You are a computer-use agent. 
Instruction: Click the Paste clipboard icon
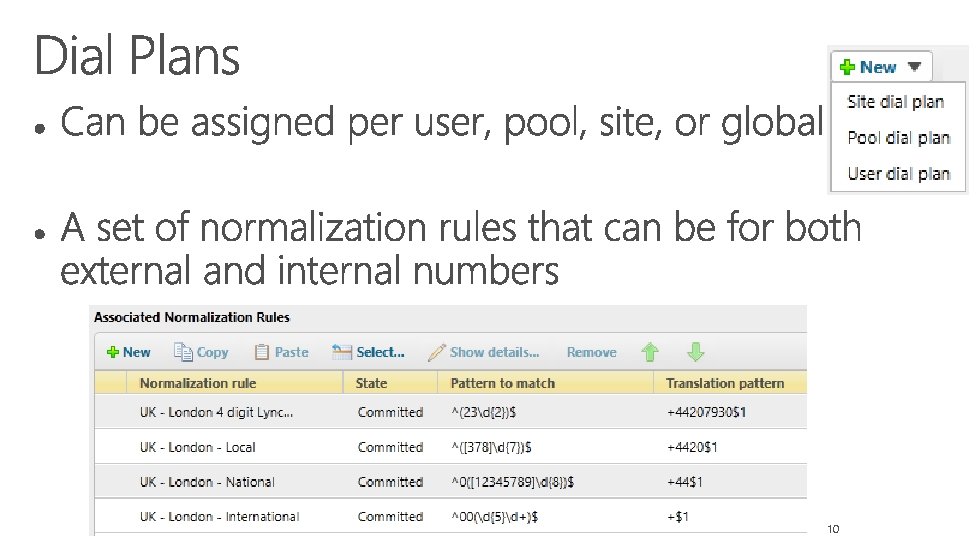pyautogui.click(x=262, y=352)
